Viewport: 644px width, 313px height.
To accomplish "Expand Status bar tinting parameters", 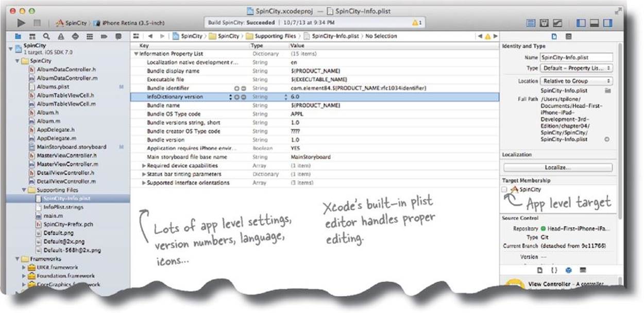I will [x=144, y=175].
